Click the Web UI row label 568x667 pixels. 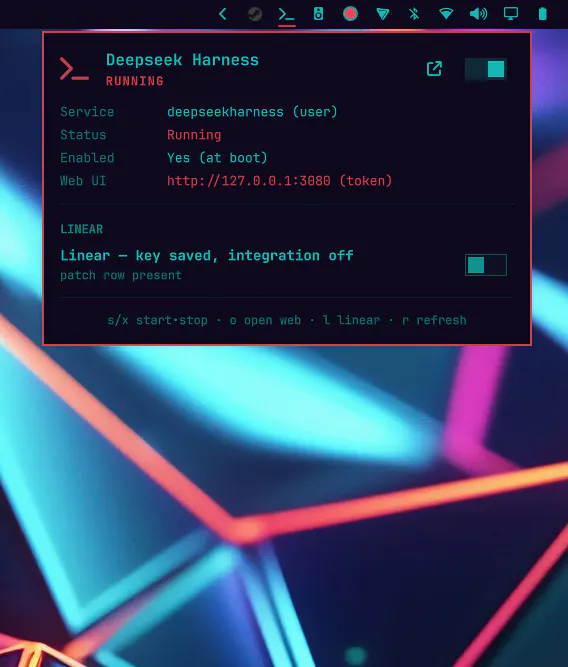click(83, 181)
